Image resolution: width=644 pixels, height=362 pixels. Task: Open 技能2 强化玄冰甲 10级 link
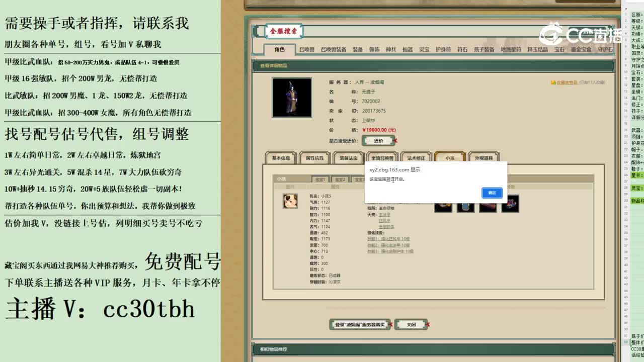click(388, 245)
